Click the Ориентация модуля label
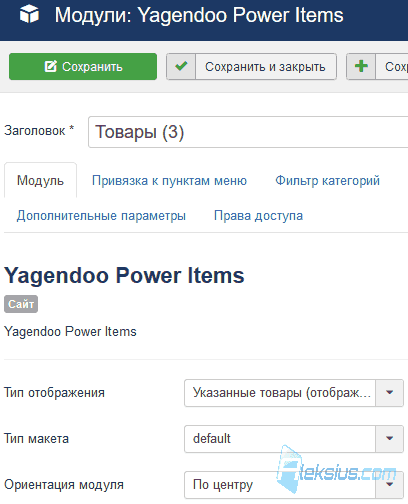Image resolution: width=408 pixels, height=504 pixels. pyautogui.click(x=64, y=485)
